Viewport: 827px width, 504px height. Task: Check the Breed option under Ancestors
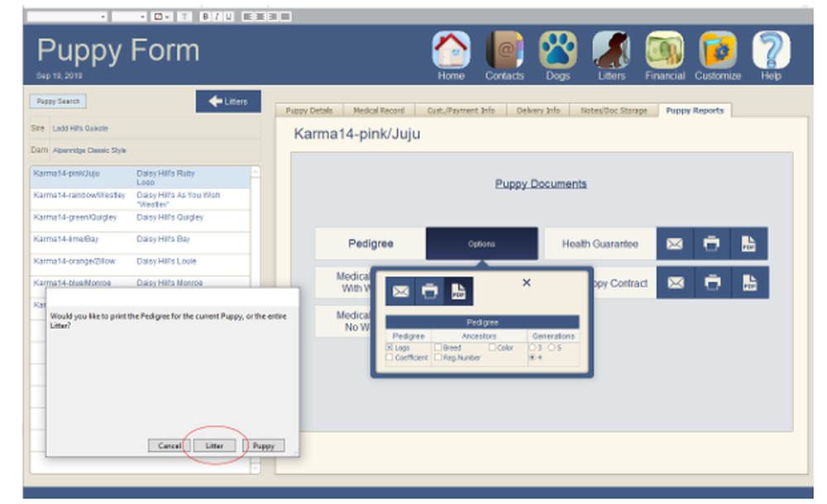(438, 348)
